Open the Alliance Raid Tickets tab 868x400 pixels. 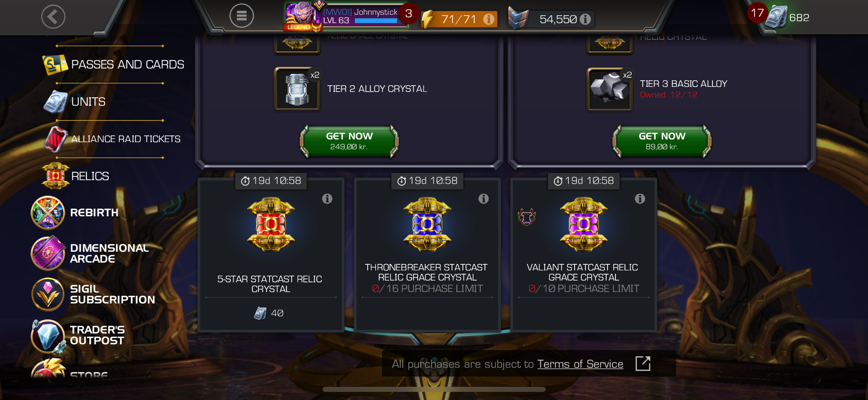pos(112,139)
